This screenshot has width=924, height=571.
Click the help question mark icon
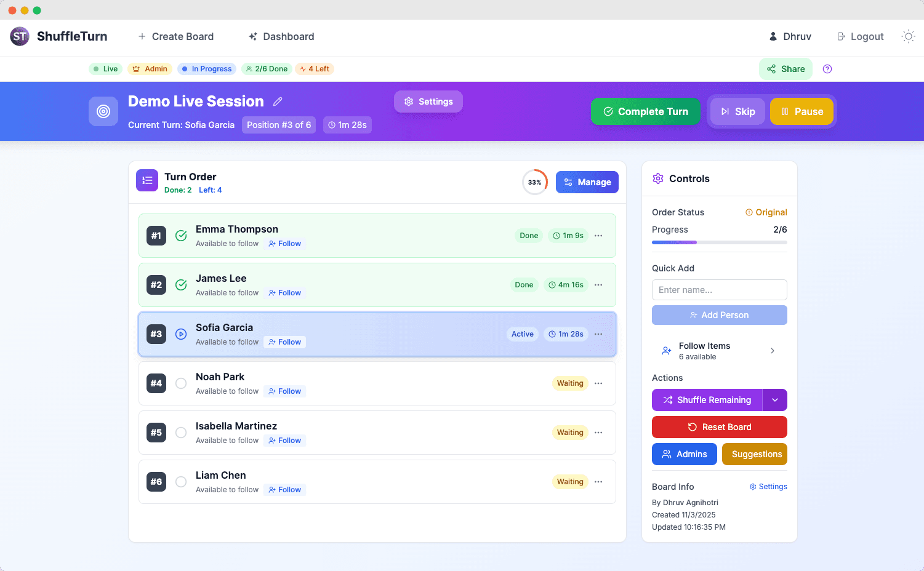pos(827,69)
